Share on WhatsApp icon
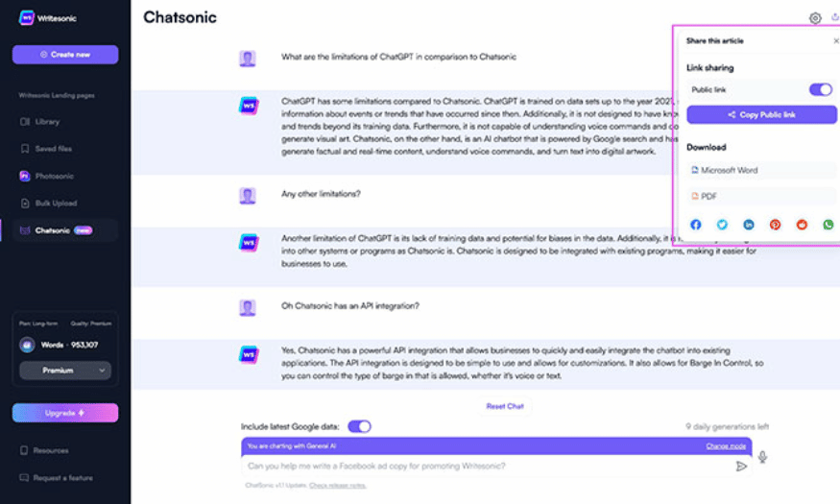840x504 pixels. [828, 225]
